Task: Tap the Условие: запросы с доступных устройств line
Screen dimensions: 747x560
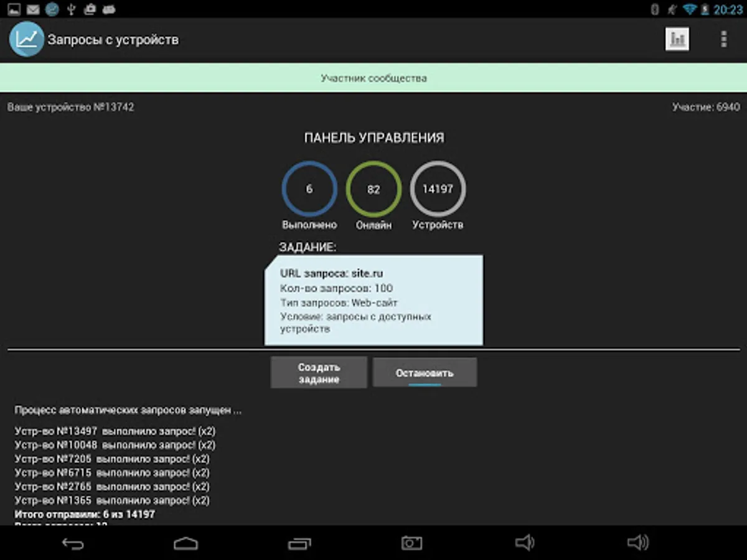Action: point(355,322)
